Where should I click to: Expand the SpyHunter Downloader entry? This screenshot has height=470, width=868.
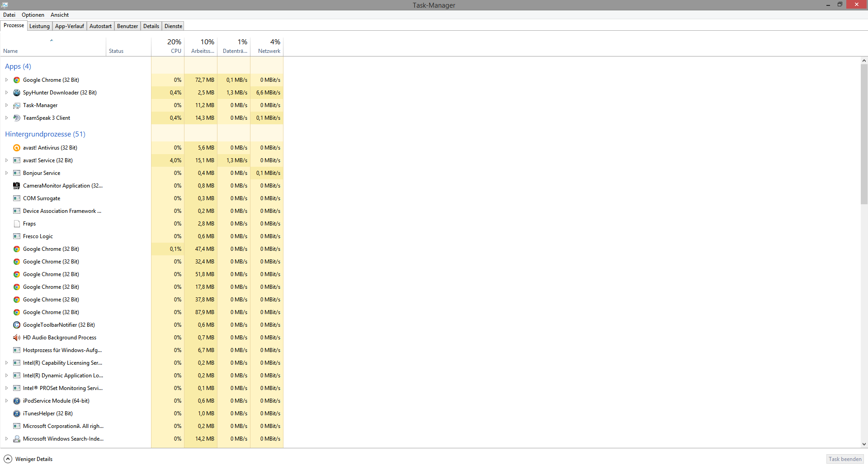tap(6, 93)
